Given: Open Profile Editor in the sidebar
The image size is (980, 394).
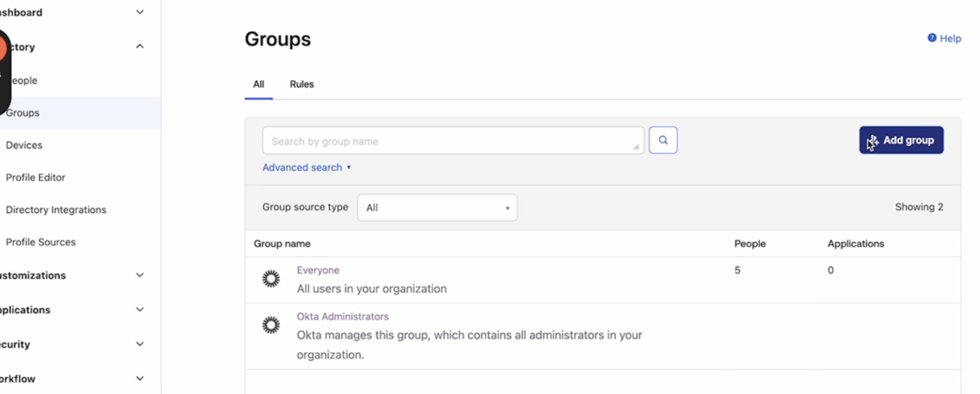Looking at the screenshot, I should click(x=35, y=177).
